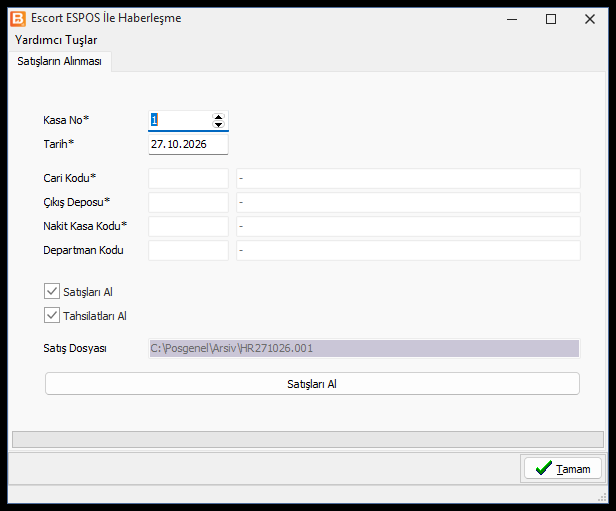Open the Yardımcı Tuşlar menu
Viewport: 616px width, 511px height.
tap(56, 40)
